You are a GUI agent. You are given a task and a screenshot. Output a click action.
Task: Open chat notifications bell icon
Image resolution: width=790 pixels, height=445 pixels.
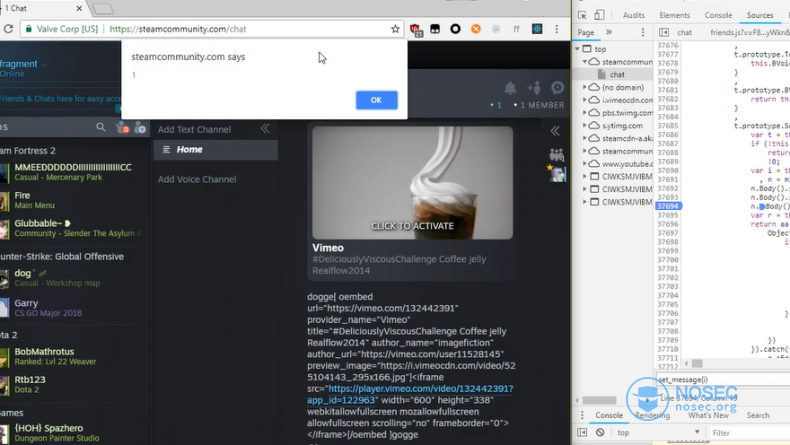tap(510, 88)
